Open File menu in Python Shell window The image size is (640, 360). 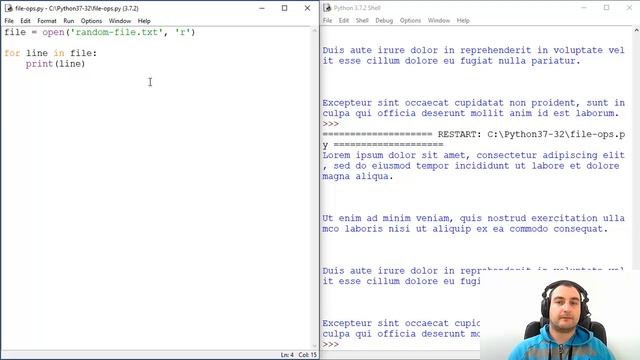tap(327, 20)
